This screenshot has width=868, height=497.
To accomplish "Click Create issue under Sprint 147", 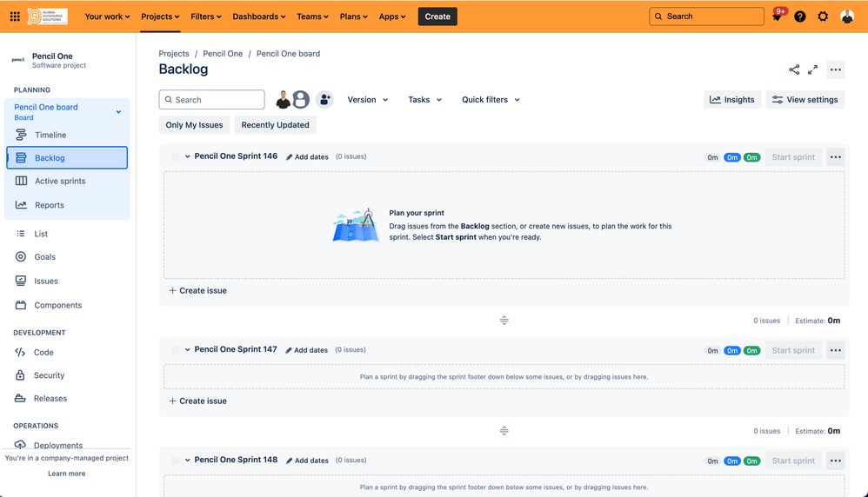I will [x=197, y=401].
